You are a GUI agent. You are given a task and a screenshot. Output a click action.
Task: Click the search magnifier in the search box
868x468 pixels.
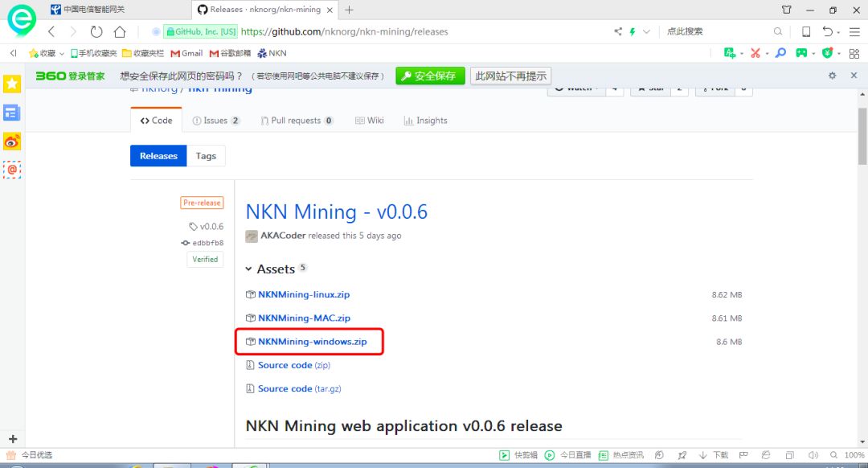click(x=778, y=31)
